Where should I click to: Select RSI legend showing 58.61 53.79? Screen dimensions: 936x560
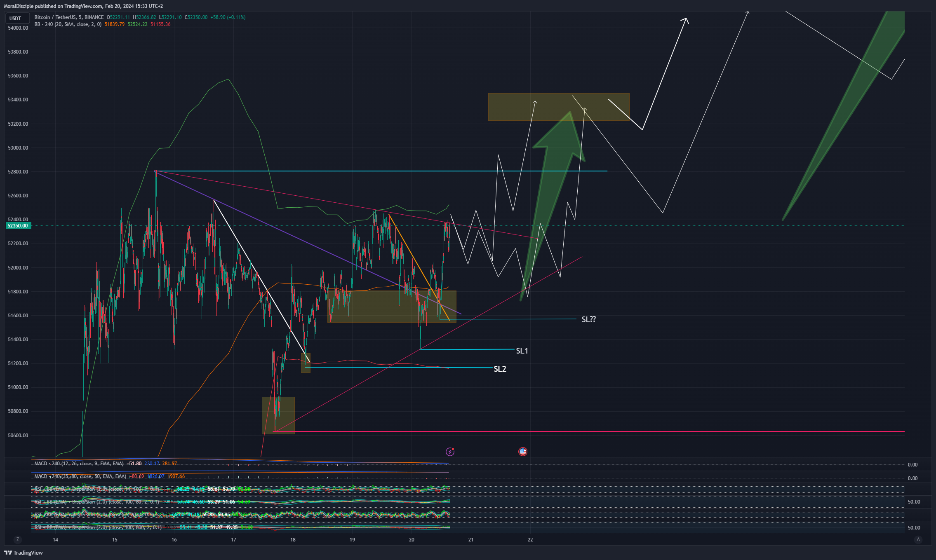coord(141,489)
